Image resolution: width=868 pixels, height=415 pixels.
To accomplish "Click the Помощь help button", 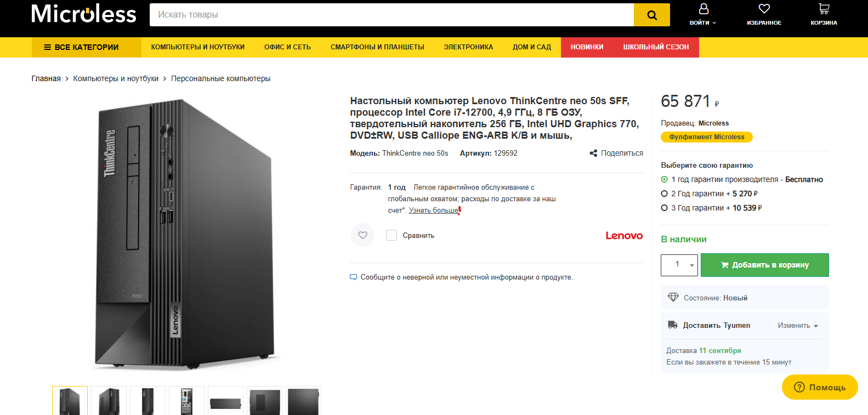I will 820,387.
